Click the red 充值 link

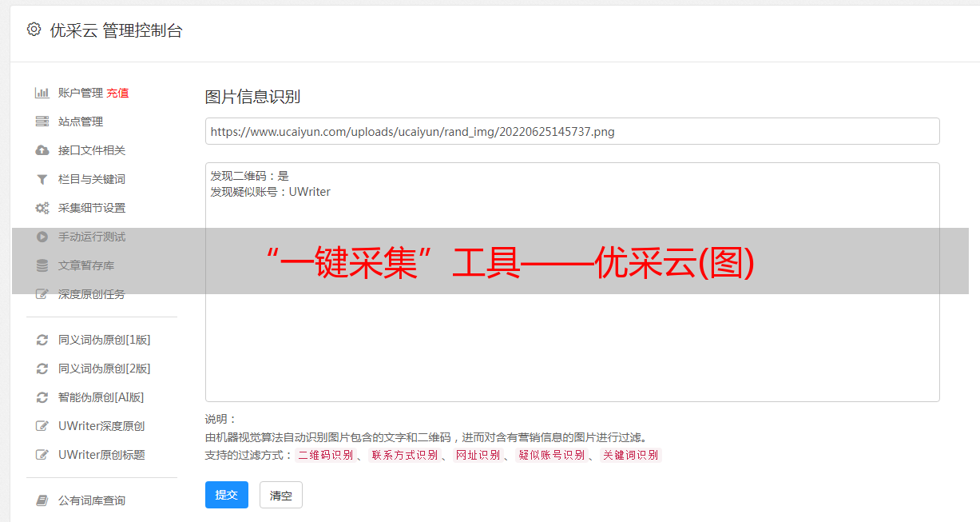pyautogui.click(x=117, y=93)
